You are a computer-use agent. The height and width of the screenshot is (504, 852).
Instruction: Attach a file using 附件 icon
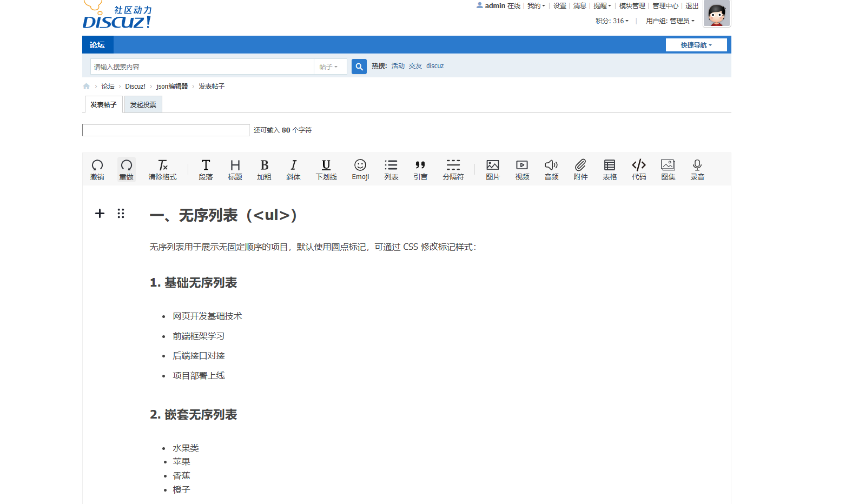pos(580,169)
